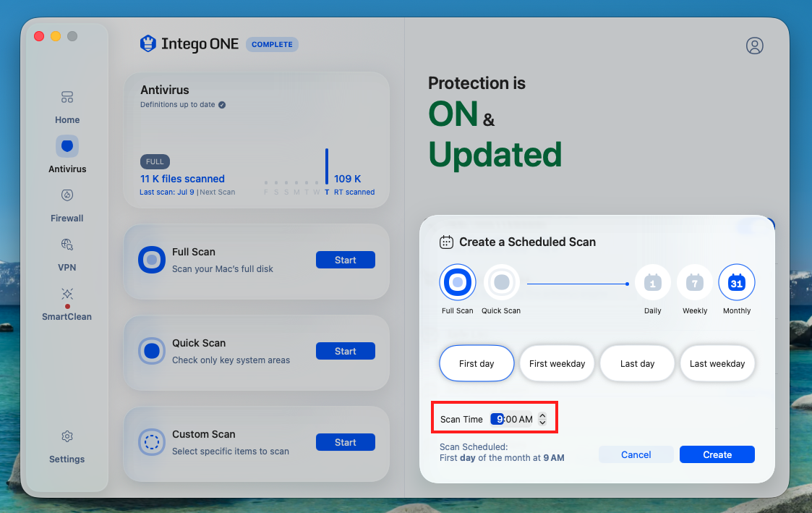
Task: Choose Full Scan type in the scheduler
Action: (x=458, y=282)
